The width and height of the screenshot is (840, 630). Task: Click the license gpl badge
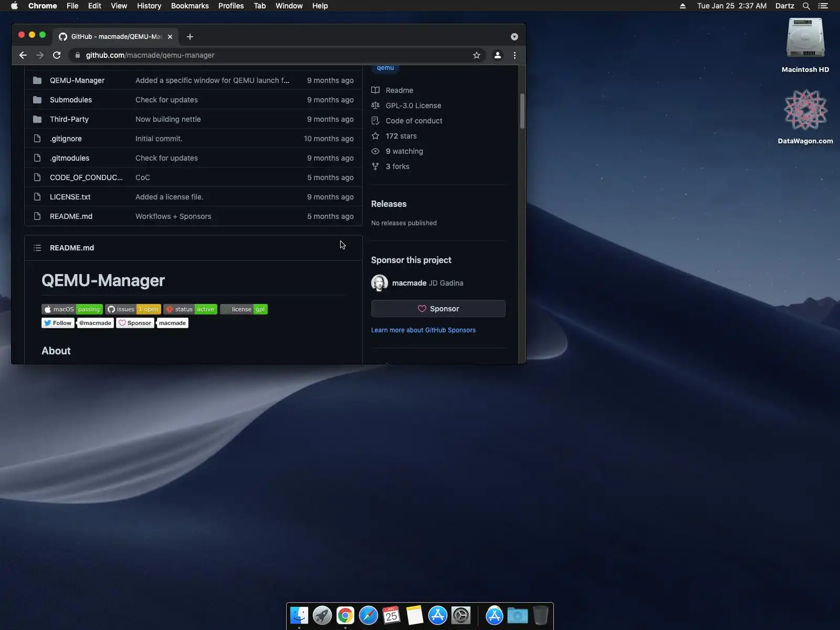pyautogui.click(x=244, y=309)
